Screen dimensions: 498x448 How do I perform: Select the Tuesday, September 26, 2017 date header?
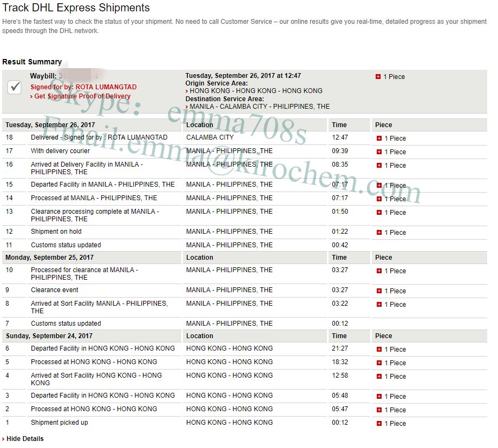50,125
